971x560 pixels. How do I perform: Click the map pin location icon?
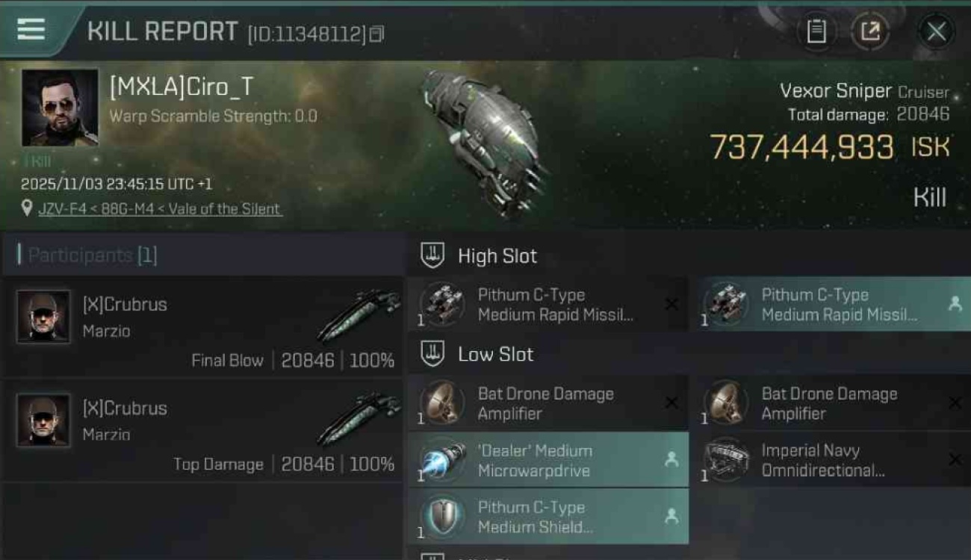click(x=28, y=208)
